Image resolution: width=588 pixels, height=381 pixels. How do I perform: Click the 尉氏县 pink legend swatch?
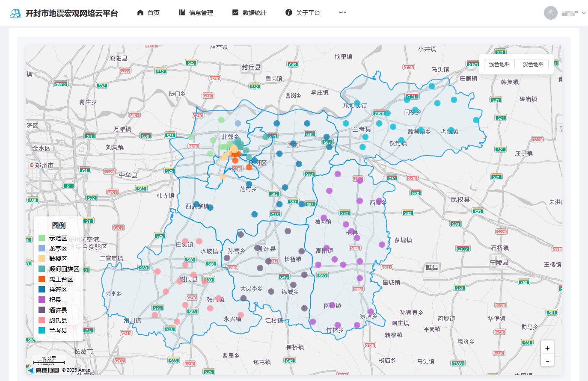tap(42, 320)
